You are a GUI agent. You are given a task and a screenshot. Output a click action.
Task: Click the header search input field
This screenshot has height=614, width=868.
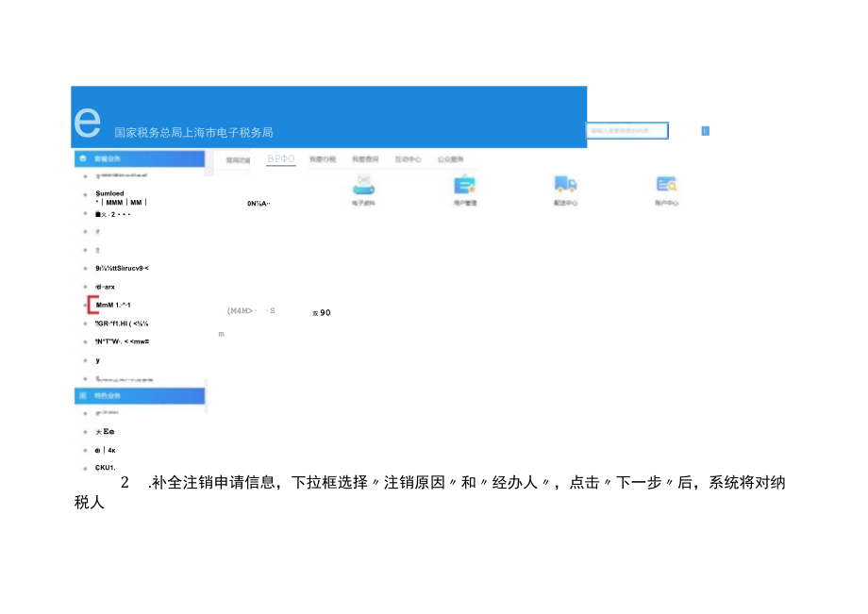[627, 130]
